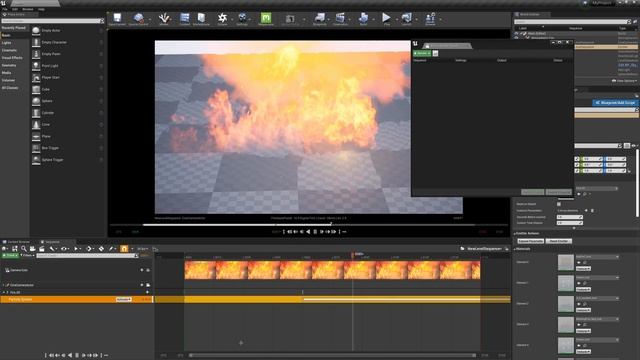Open the green Track dropdown in Sequencer

pyautogui.click(x=10, y=256)
